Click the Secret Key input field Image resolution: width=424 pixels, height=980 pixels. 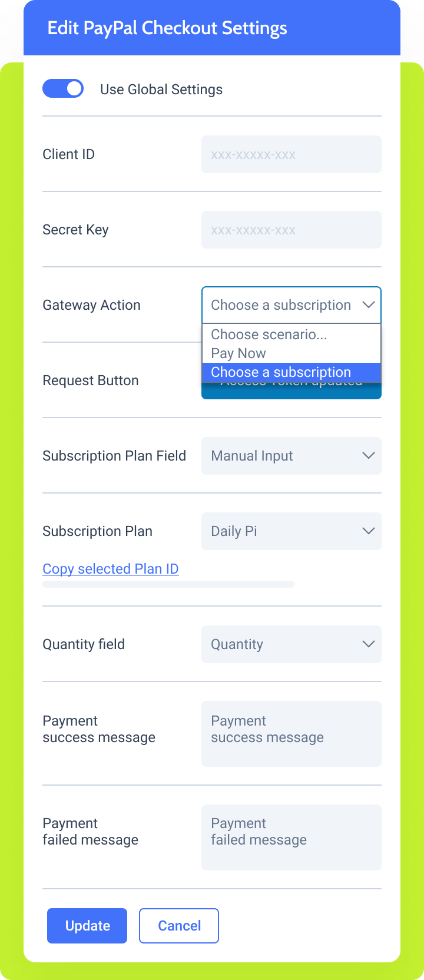[291, 229]
